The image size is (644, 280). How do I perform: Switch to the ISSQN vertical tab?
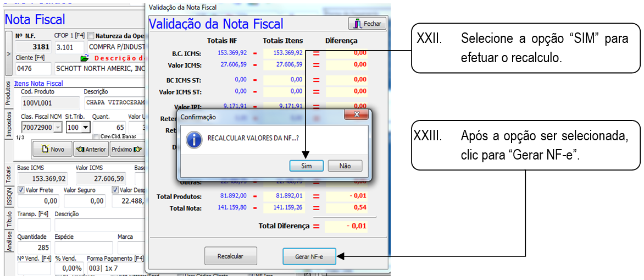pos(9,197)
